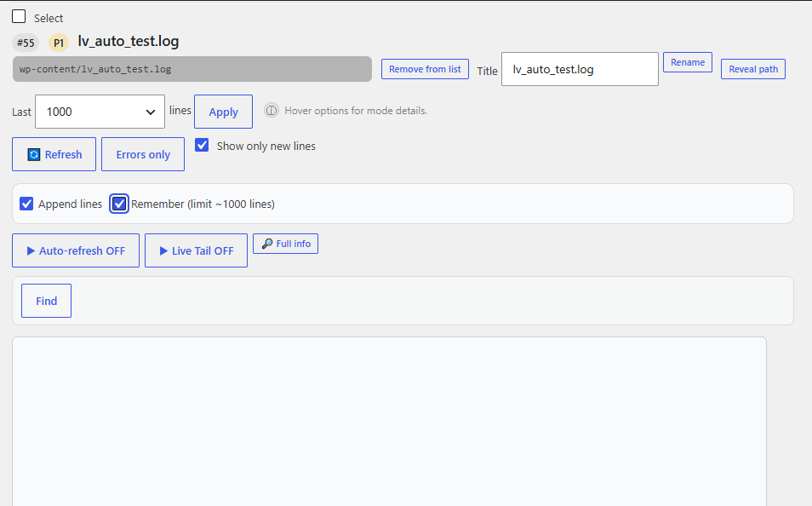Image resolution: width=812 pixels, height=506 pixels.
Task: Click the Errors only button
Action: [143, 154]
